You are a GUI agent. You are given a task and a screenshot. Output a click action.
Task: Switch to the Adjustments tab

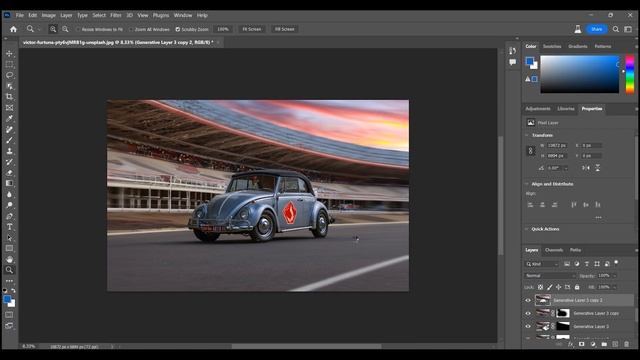[538, 109]
